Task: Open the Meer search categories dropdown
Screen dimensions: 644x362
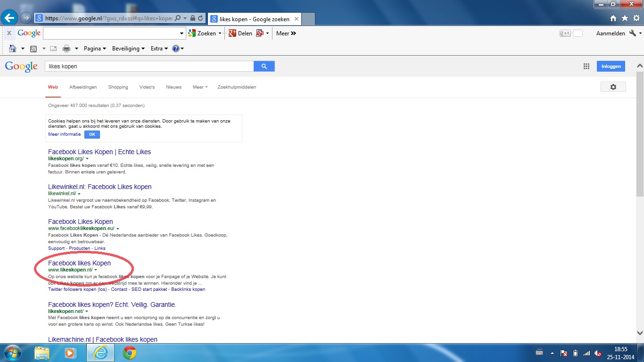Action: (x=200, y=87)
